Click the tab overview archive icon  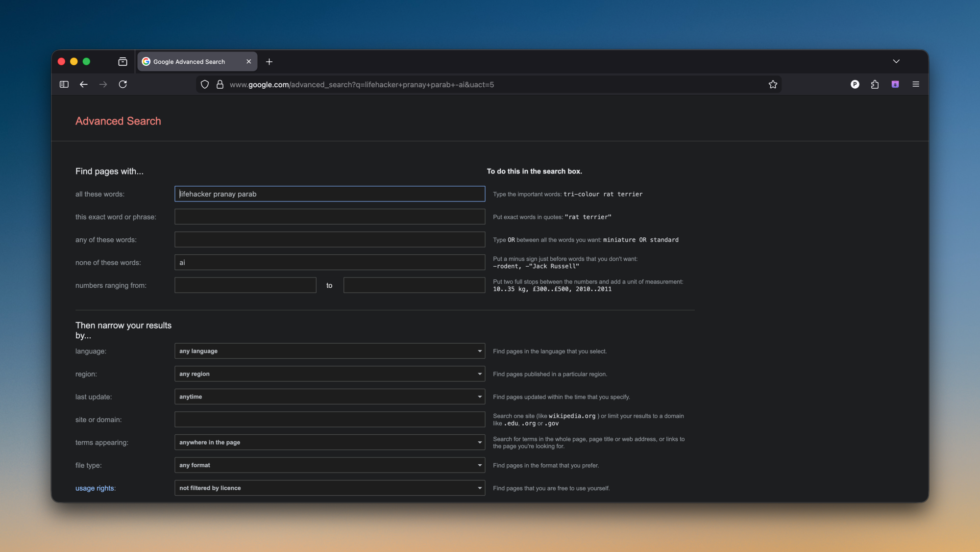(x=122, y=61)
